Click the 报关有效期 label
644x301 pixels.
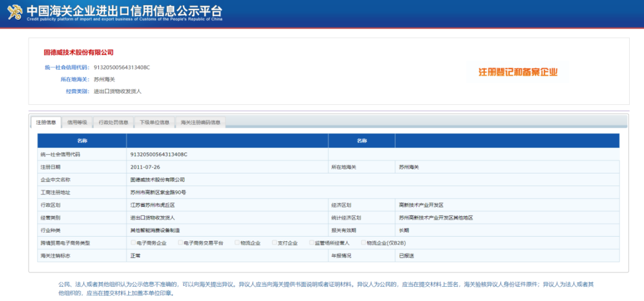pos(344,231)
